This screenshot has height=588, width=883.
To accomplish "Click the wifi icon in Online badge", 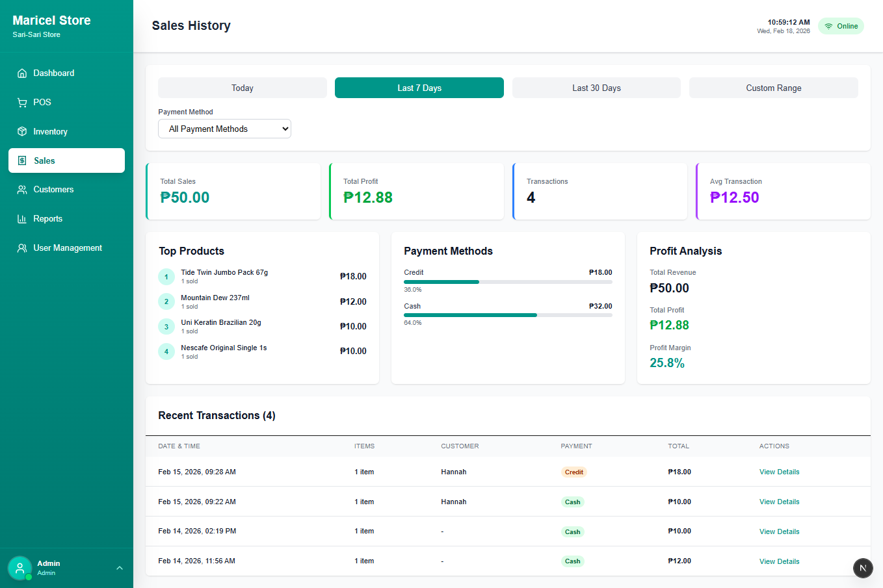I will [x=828, y=27].
